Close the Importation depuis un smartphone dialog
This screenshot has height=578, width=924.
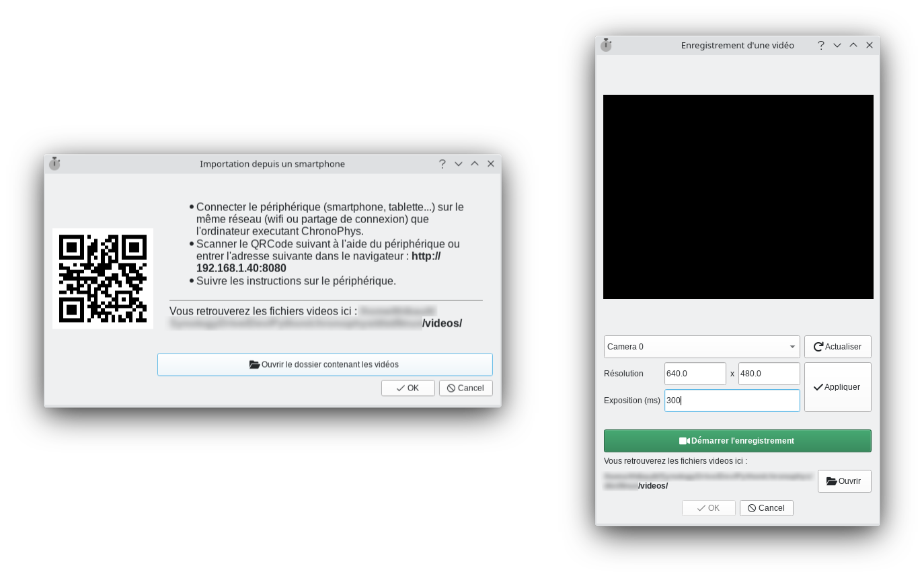coord(491,164)
